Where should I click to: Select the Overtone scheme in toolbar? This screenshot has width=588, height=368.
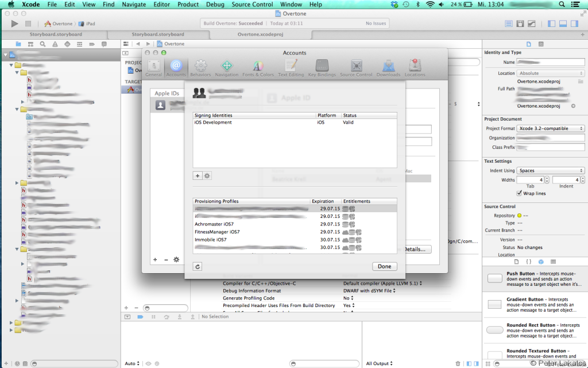[x=59, y=24]
